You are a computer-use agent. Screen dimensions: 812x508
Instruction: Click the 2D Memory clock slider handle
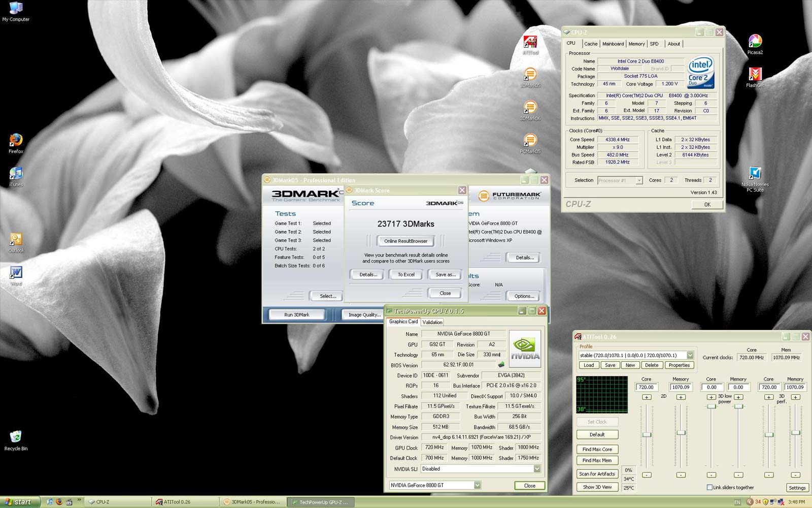click(681, 432)
